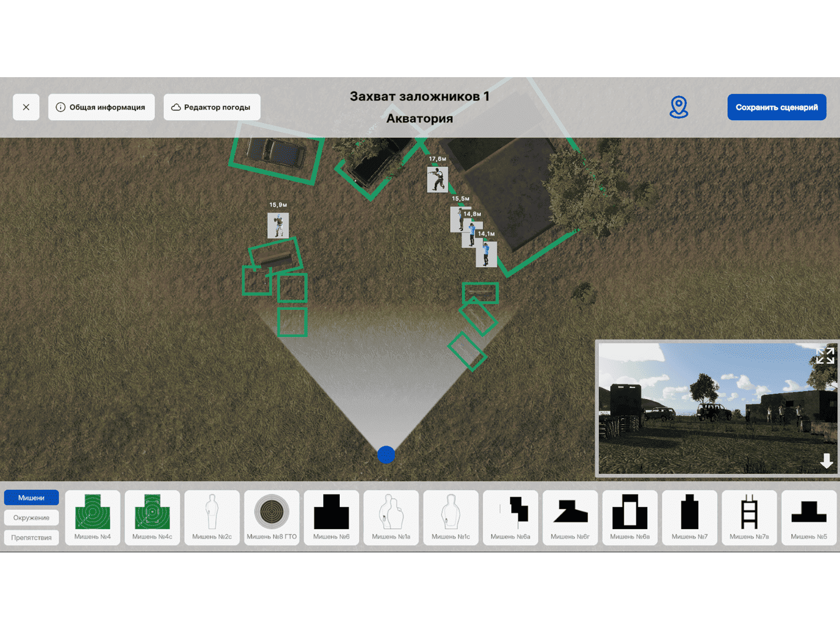The image size is (840, 630).
Task: Open Общая информация panel
Action: pyautogui.click(x=101, y=107)
